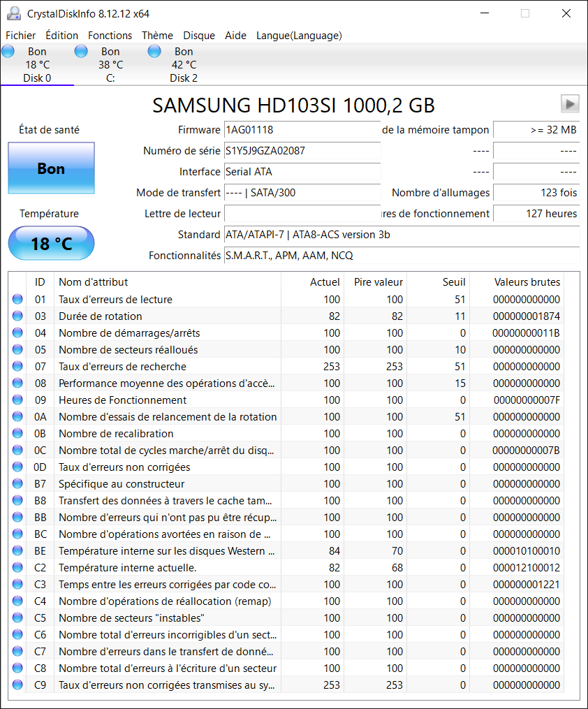Viewport: 588px width, 709px height.
Task: Click status orb for Durée de rotation row
Action: 17,316
